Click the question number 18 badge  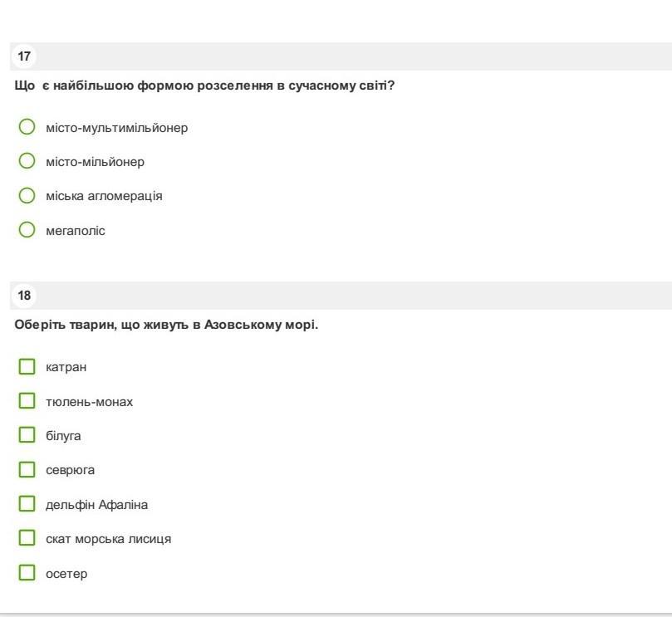(x=24, y=296)
